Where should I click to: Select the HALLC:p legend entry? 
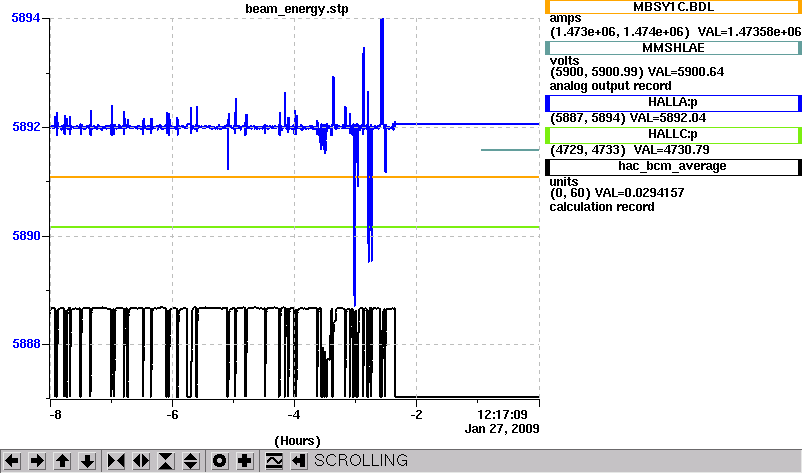click(673, 135)
